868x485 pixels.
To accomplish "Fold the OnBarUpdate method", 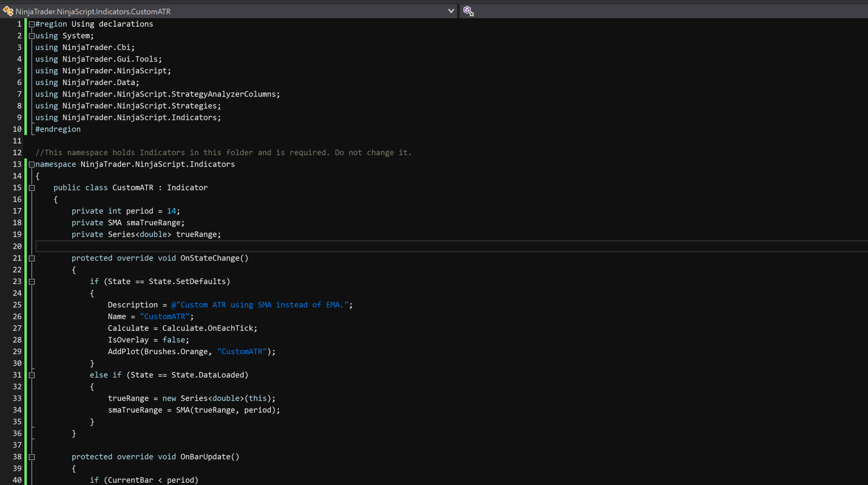I will (32, 457).
